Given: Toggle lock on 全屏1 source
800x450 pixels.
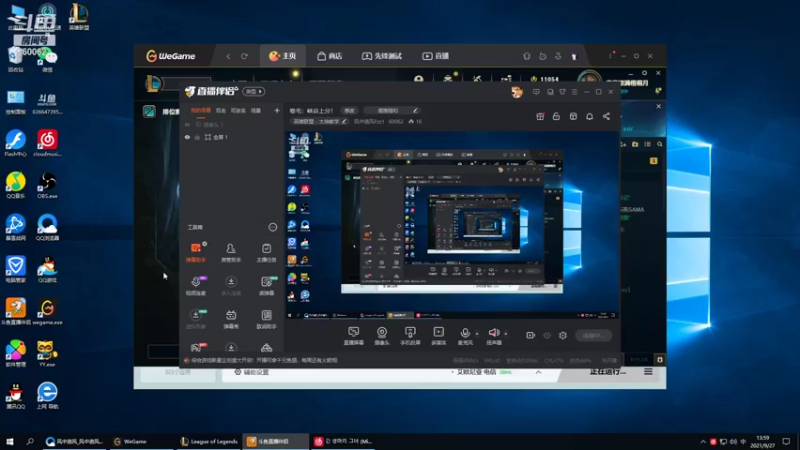Looking at the screenshot, I should coord(197,137).
